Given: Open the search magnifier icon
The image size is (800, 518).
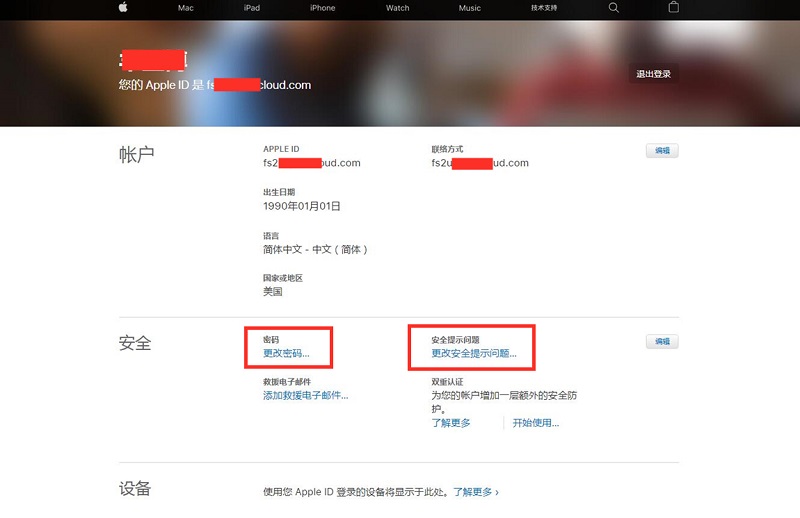Looking at the screenshot, I should tap(614, 8).
